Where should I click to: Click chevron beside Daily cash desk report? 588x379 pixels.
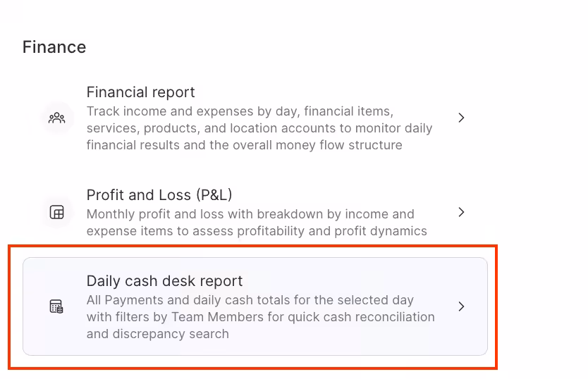click(461, 306)
